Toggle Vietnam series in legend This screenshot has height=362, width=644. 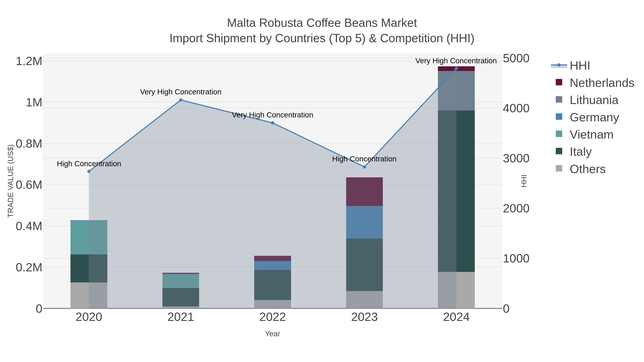pyautogui.click(x=584, y=134)
